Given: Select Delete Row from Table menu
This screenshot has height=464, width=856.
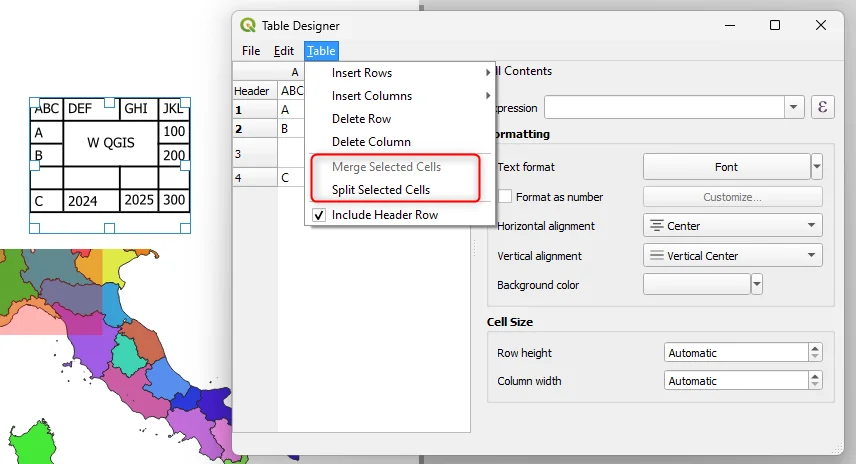Looking at the screenshot, I should (361, 119).
